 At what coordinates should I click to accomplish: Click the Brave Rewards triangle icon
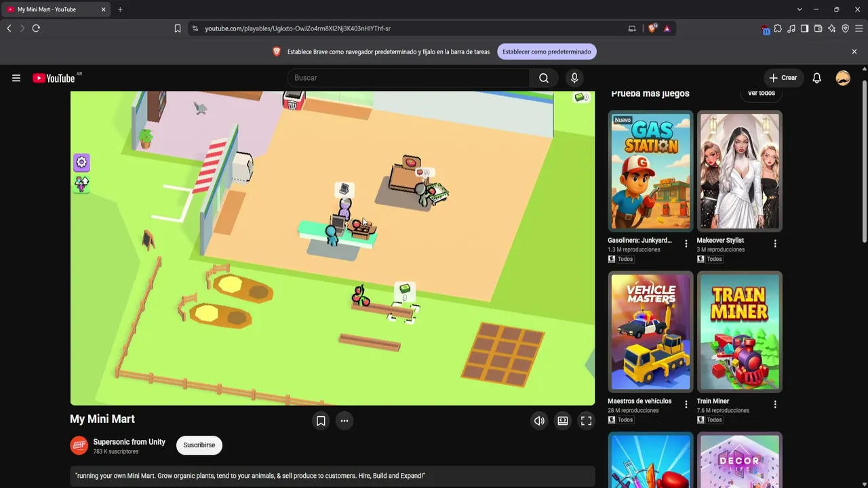click(667, 28)
